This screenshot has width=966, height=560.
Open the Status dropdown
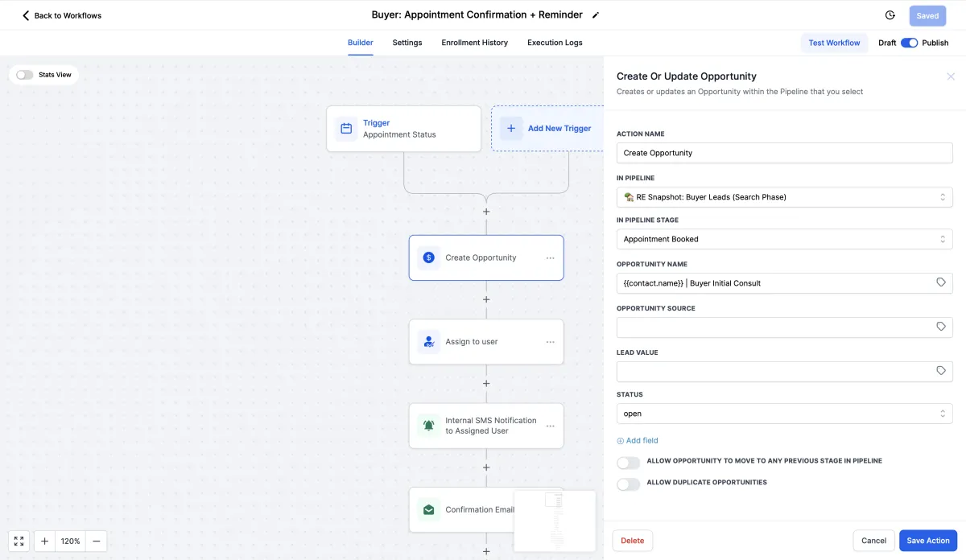[x=784, y=414]
